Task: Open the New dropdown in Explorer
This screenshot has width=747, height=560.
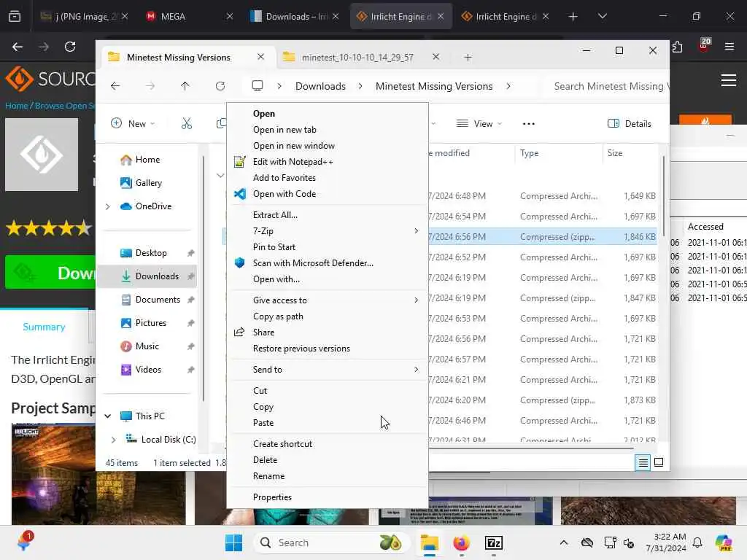Action: (x=133, y=124)
